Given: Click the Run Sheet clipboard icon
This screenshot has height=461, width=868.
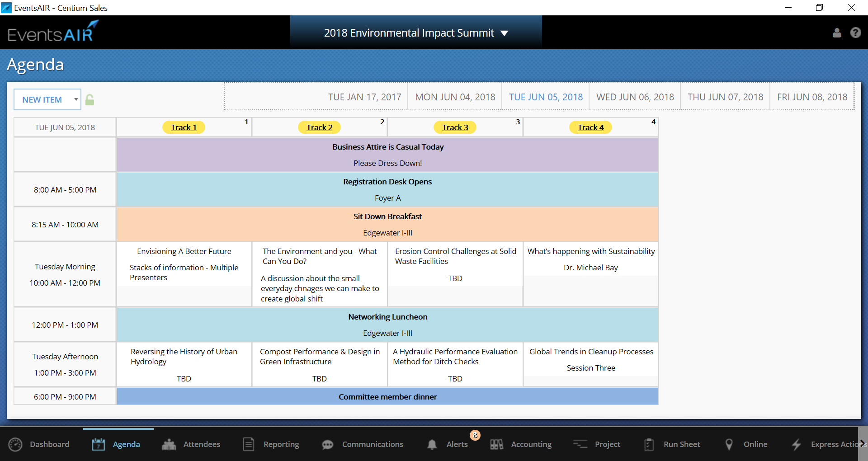Looking at the screenshot, I should [x=649, y=444].
